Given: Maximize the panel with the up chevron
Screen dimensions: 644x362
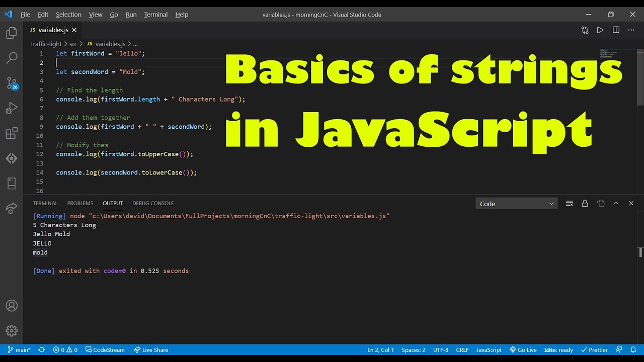Looking at the screenshot, I should 616,204.
